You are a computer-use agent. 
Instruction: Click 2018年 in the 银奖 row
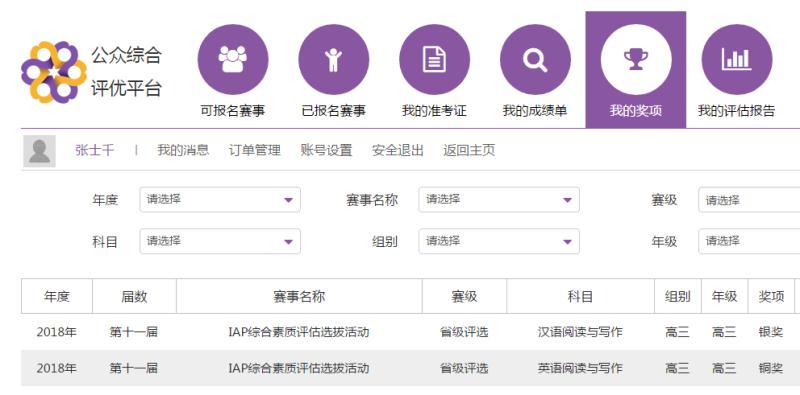57,332
